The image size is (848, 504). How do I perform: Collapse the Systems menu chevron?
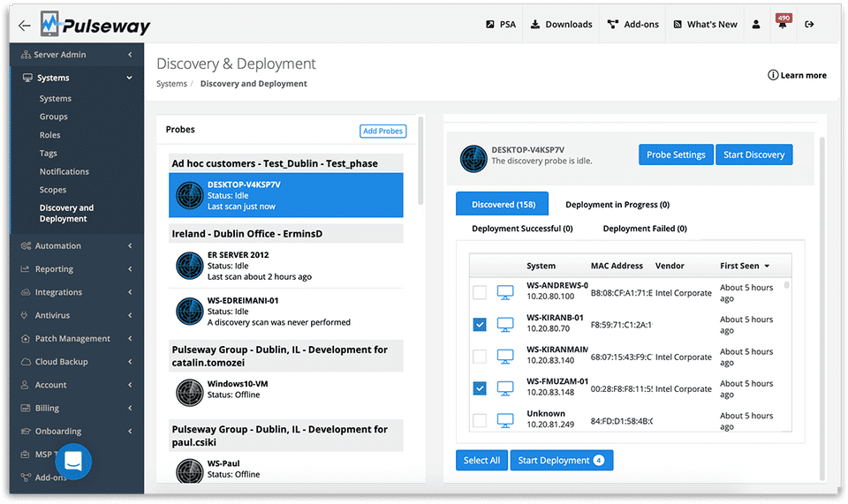click(130, 78)
